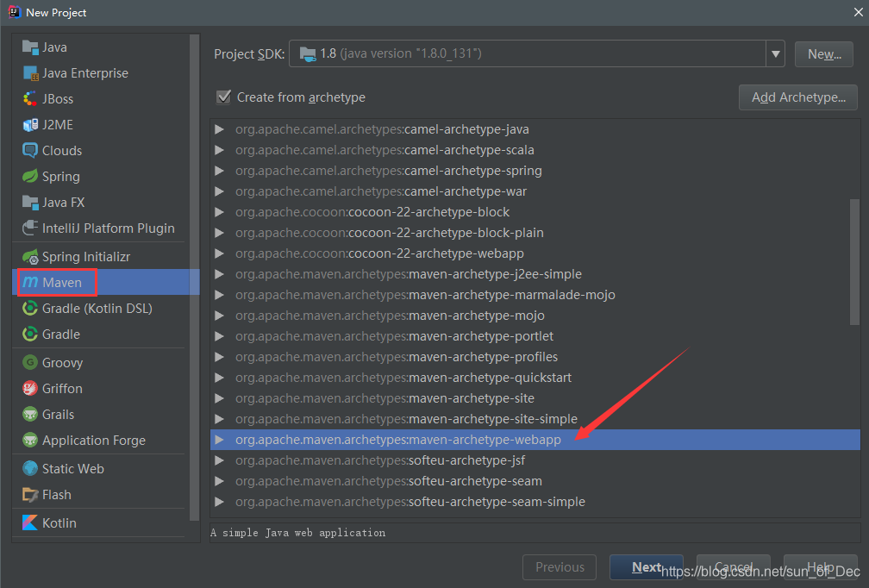Click Add Archetype... button
Image resolution: width=869 pixels, height=588 pixels.
pyautogui.click(x=798, y=97)
